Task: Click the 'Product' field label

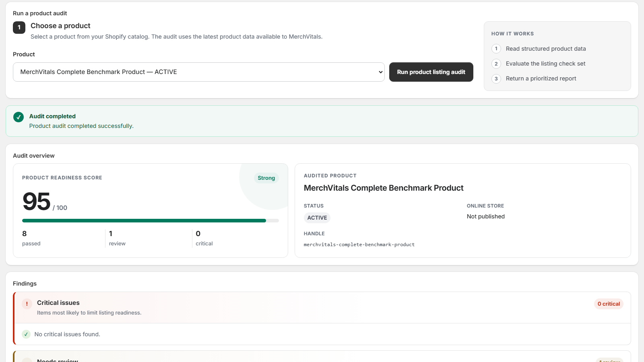Action: click(24, 54)
